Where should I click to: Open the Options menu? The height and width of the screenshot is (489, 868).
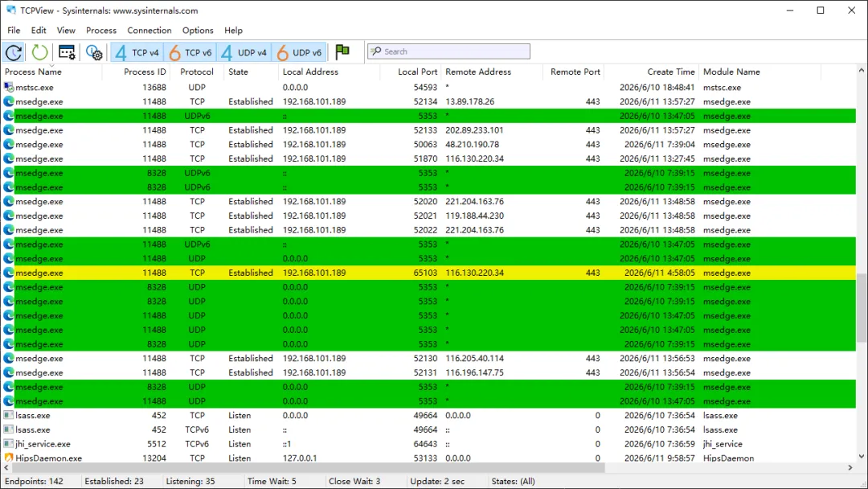pyautogui.click(x=198, y=31)
